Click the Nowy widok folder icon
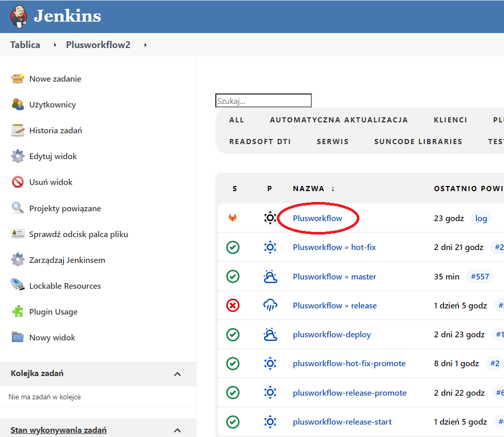The width and height of the screenshot is (504, 437). 18,337
